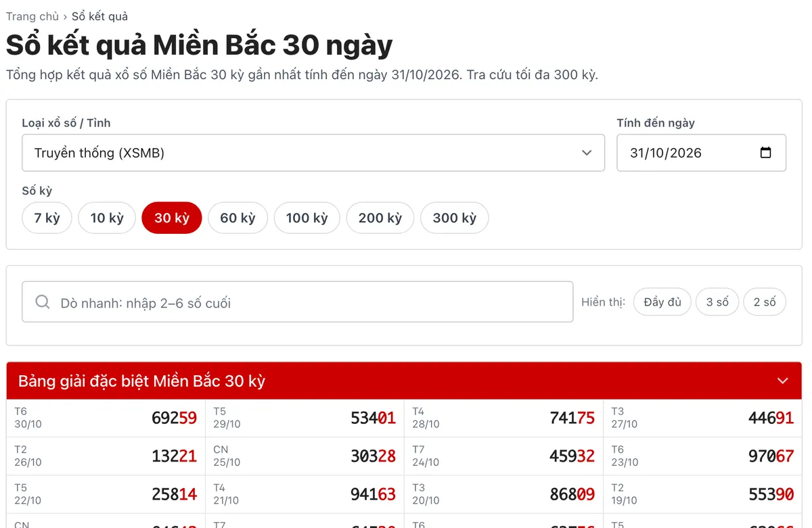Click result 13221 for 26/10

point(174,456)
